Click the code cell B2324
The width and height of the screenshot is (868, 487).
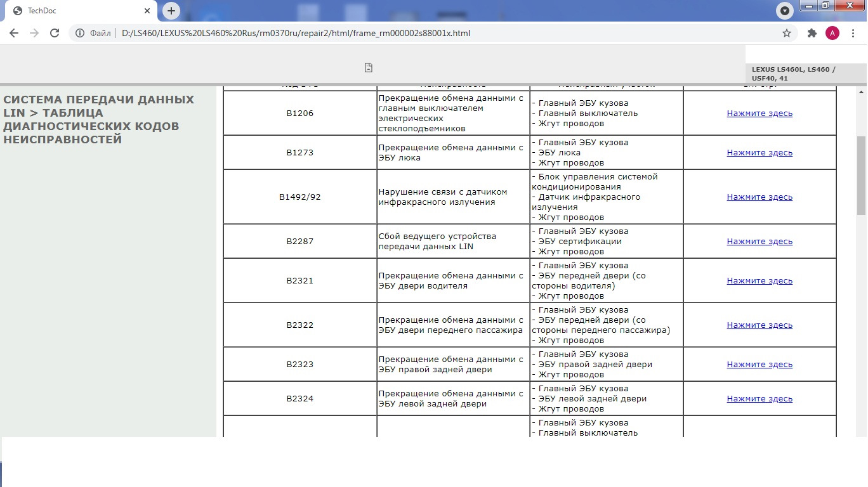[x=300, y=399]
